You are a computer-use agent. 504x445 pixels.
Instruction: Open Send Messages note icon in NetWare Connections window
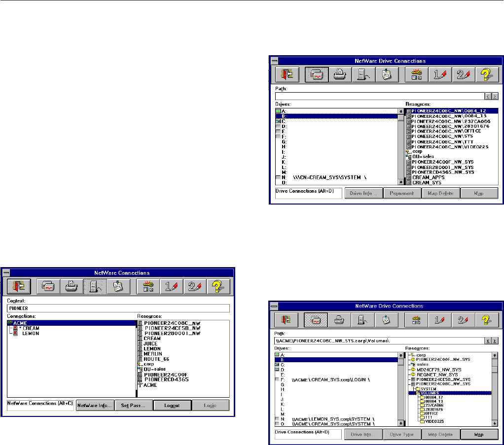[x=118, y=286]
